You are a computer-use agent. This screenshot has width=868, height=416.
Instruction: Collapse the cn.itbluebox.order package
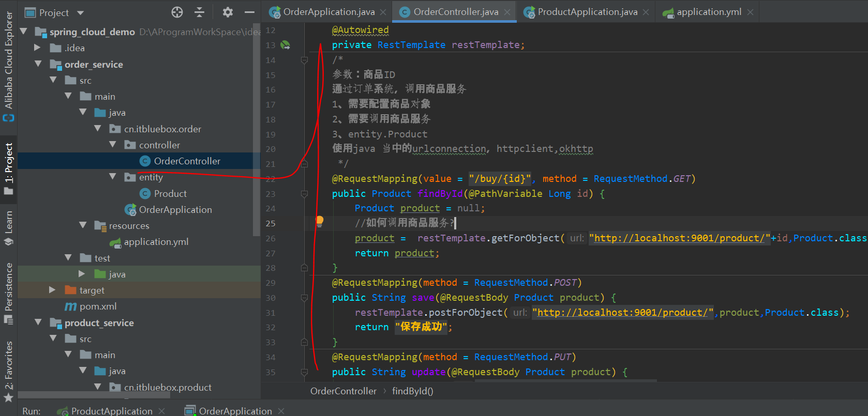coord(98,129)
